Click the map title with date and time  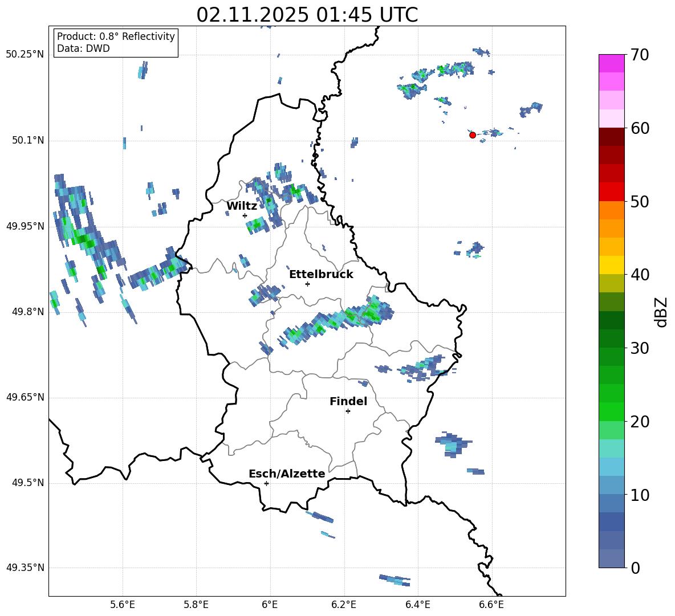tap(307, 15)
